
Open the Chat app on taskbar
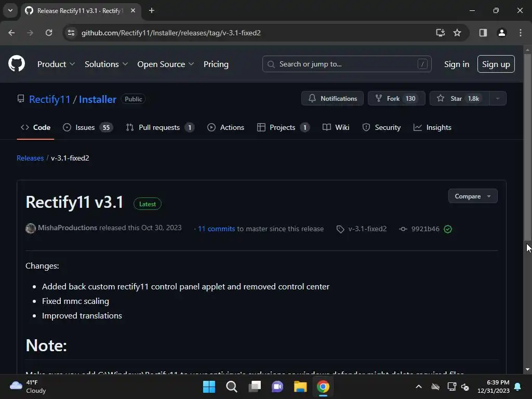277,387
